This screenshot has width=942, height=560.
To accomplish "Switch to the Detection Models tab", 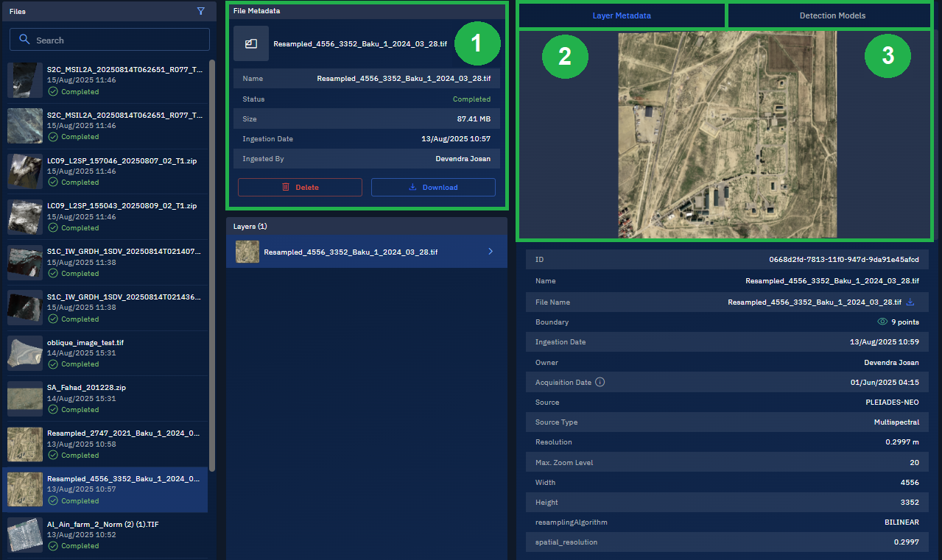I will pos(832,15).
